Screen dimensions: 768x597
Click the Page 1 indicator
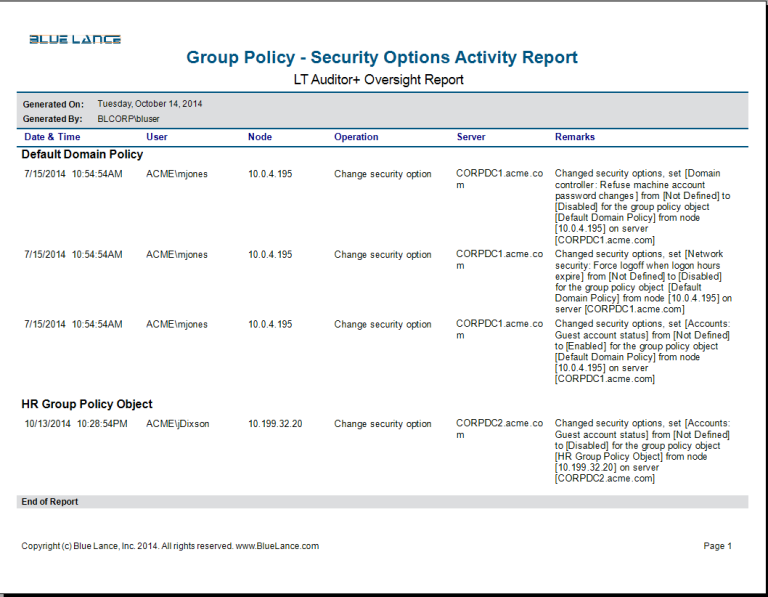(717, 546)
